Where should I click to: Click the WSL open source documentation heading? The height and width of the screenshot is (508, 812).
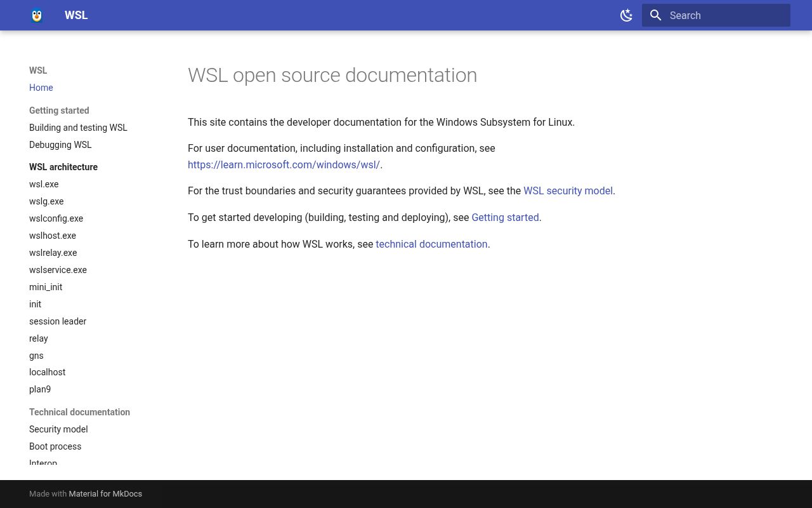pyautogui.click(x=332, y=75)
